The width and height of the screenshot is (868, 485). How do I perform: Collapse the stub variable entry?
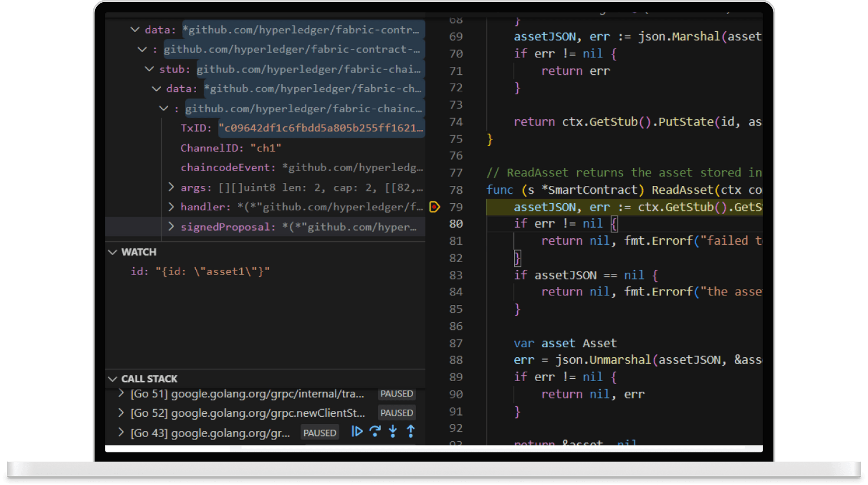(x=149, y=69)
